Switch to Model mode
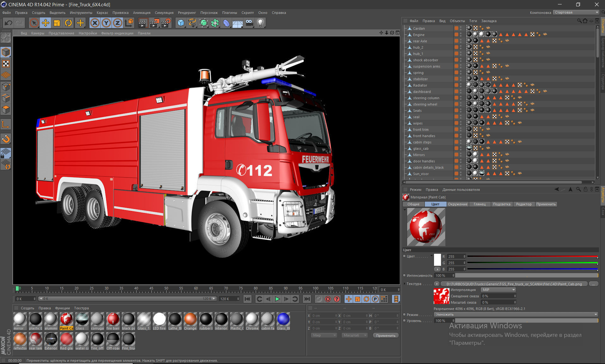The width and height of the screenshot is (605, 364). tap(6, 52)
